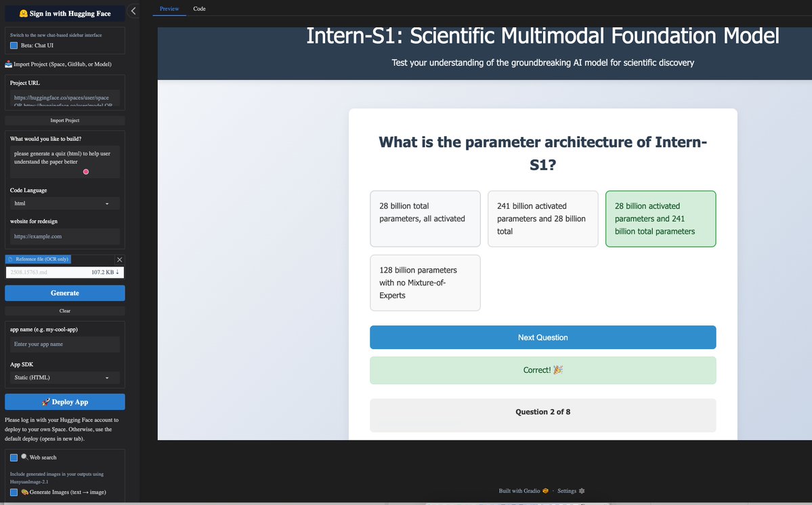Click the app name text field

[65, 344]
